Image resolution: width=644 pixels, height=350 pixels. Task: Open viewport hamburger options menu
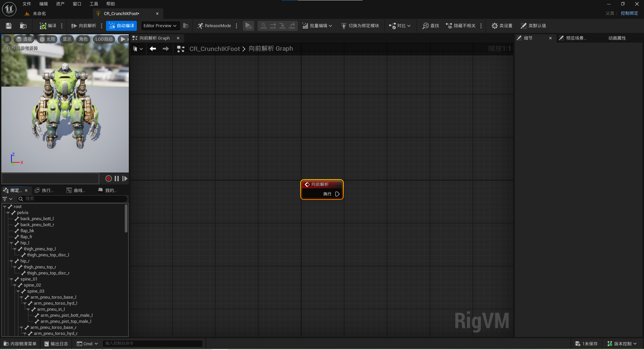tap(7, 39)
